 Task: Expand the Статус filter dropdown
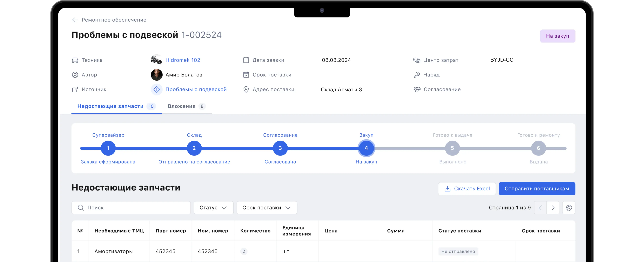pyautogui.click(x=213, y=208)
